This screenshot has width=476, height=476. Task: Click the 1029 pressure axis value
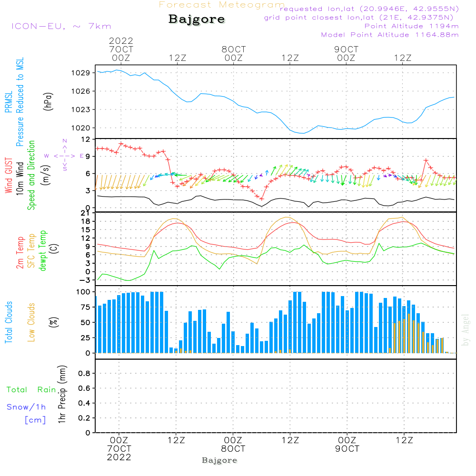coord(81,73)
